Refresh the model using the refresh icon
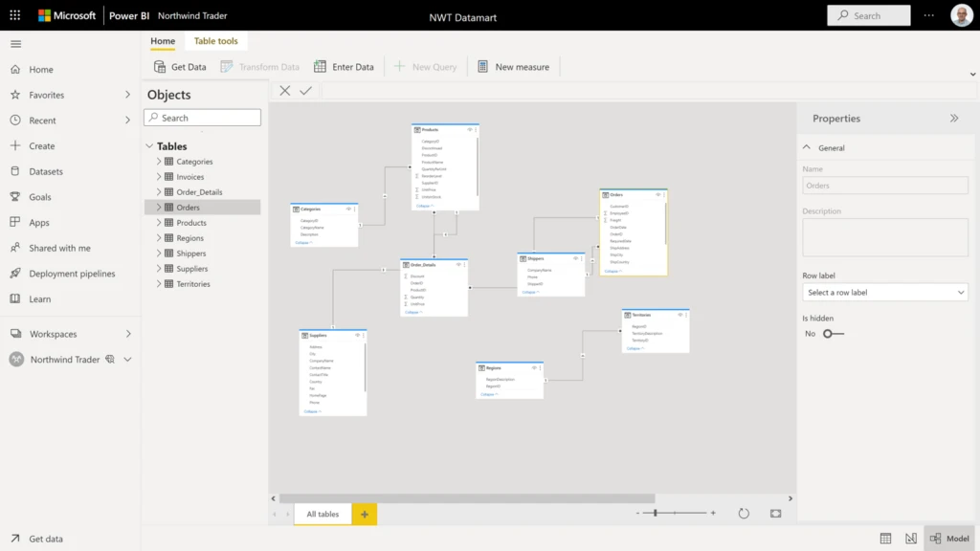Viewport: 980px width, 551px height. [x=744, y=514]
